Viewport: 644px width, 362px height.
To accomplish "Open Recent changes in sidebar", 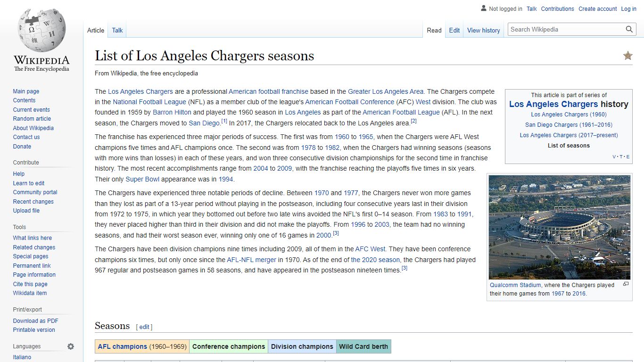I will (x=33, y=202).
